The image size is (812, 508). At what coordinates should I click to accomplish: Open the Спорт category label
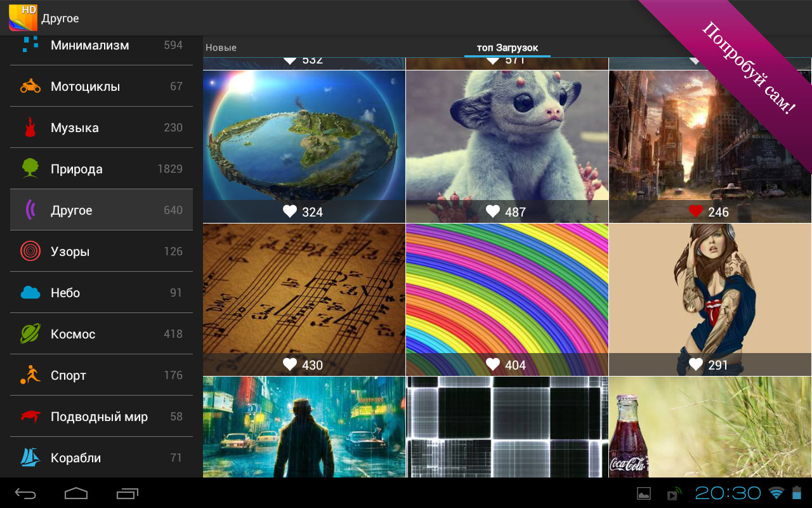[69, 375]
